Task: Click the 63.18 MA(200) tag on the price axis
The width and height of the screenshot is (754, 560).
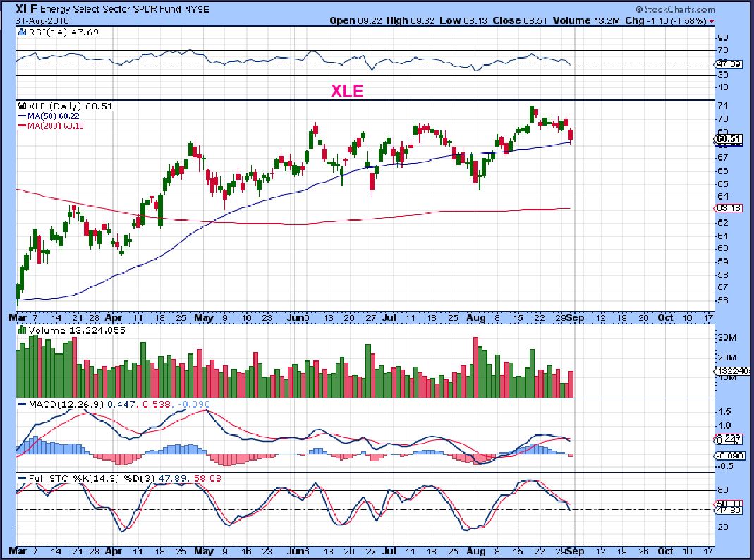Action: (729, 208)
